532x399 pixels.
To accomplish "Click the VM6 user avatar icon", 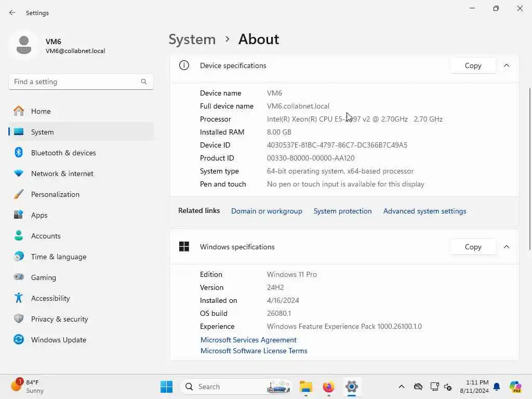I will (x=24, y=45).
